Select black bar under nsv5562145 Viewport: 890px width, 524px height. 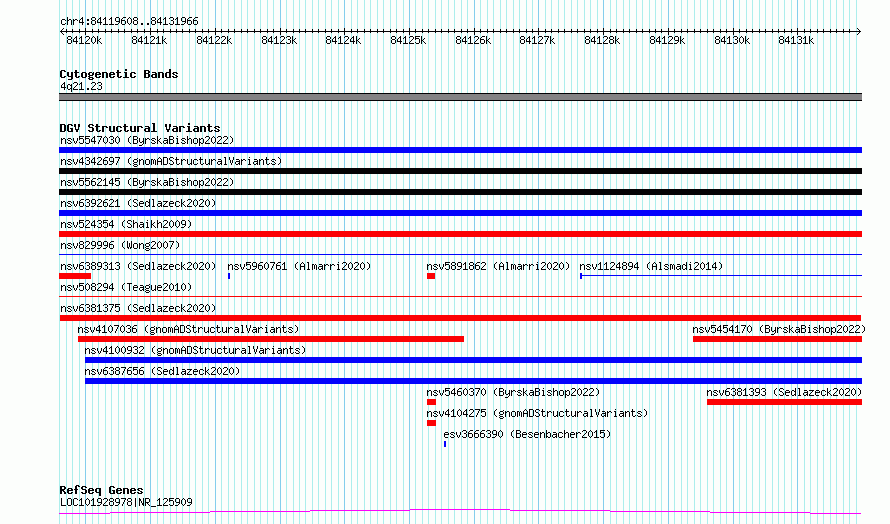[x=460, y=192]
